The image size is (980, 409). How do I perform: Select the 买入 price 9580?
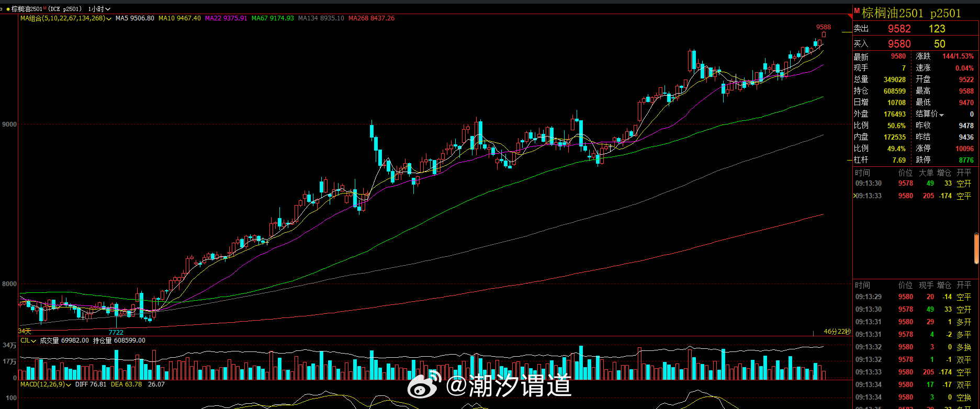(899, 44)
